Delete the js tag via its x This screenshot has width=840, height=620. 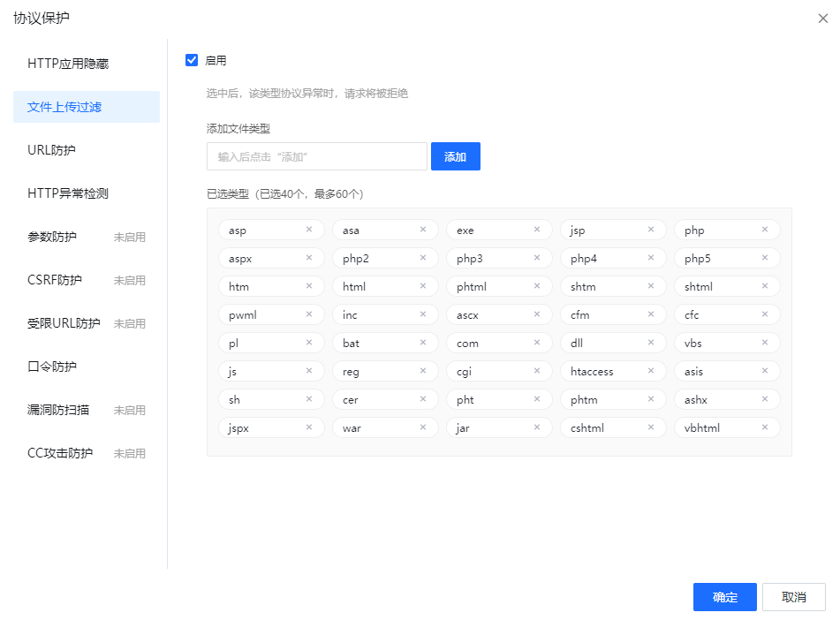[309, 371]
